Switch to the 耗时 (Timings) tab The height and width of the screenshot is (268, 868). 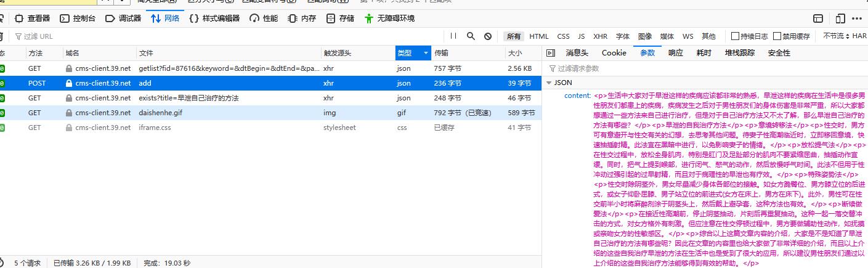[704, 53]
